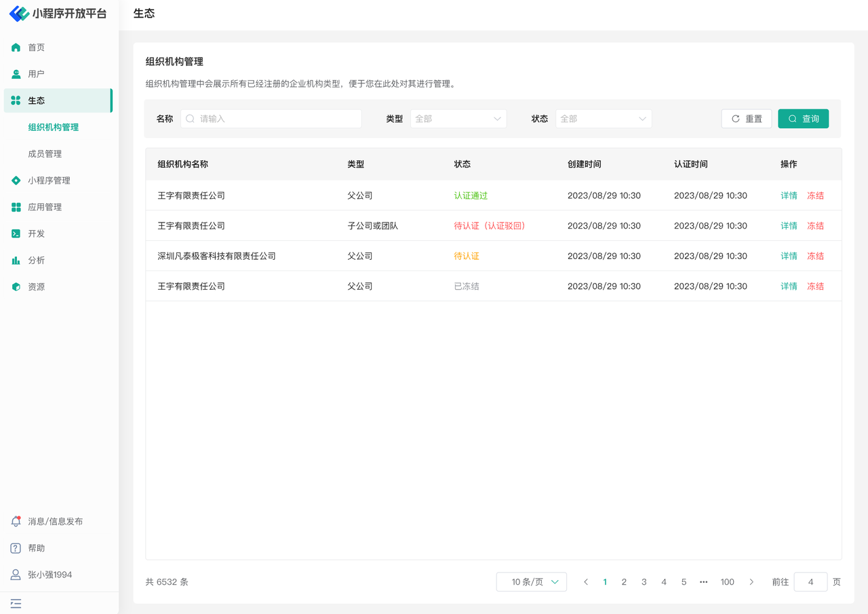
Task: Click the 资源 cube icon
Action: pyautogui.click(x=16, y=287)
